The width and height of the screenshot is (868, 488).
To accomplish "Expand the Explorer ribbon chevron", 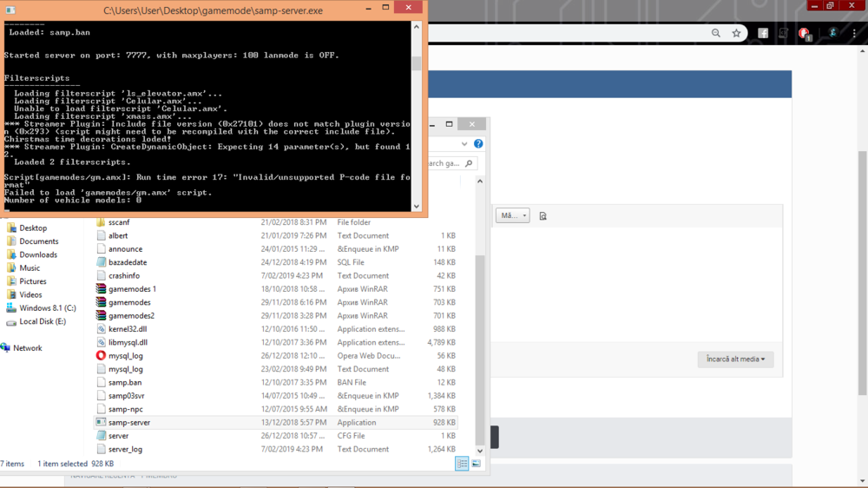I will click(x=464, y=144).
